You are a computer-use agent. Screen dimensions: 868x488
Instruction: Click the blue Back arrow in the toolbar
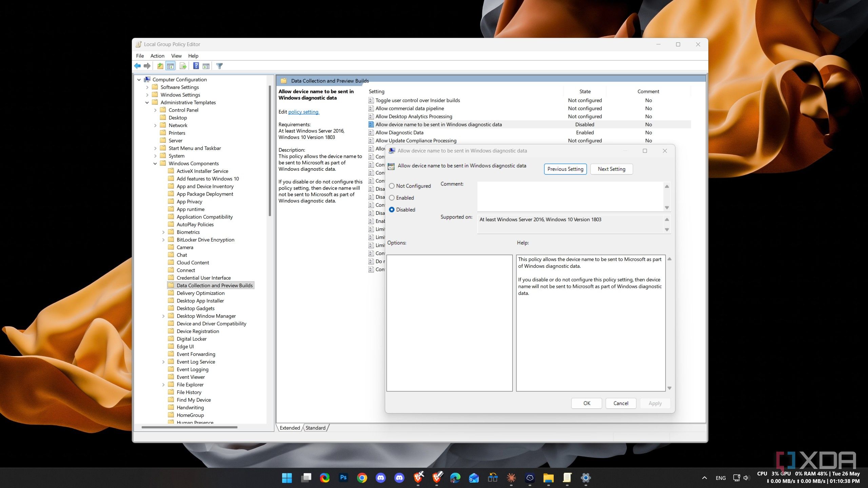[x=137, y=66]
